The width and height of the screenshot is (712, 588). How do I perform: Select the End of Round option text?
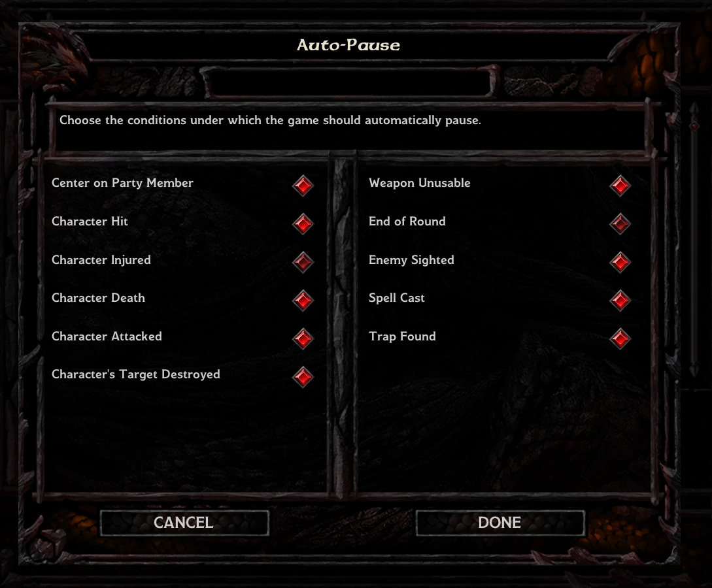pyautogui.click(x=407, y=221)
